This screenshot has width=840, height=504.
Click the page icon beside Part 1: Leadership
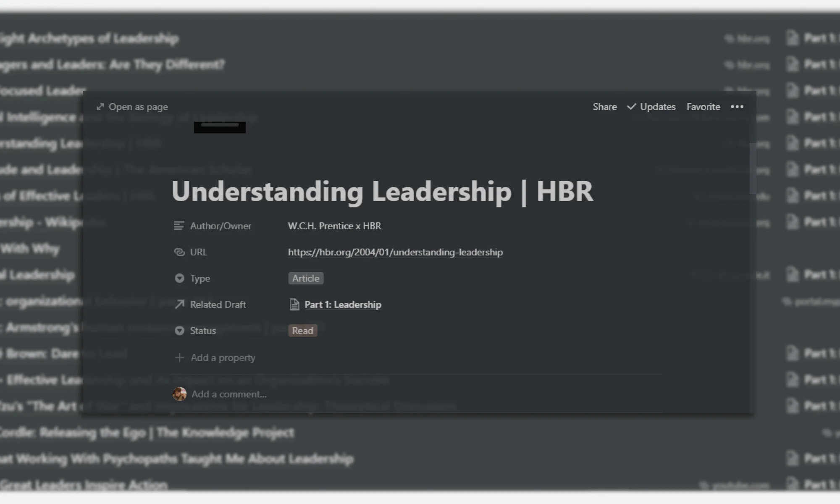[x=294, y=304]
